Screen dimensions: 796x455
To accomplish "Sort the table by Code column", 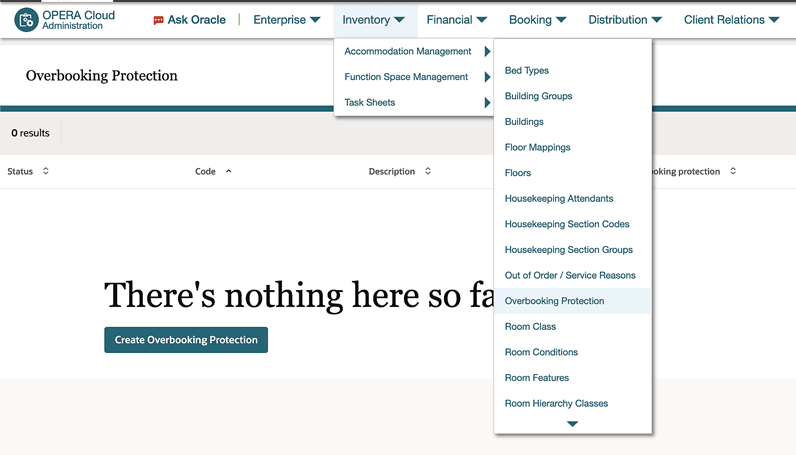I will pos(228,171).
